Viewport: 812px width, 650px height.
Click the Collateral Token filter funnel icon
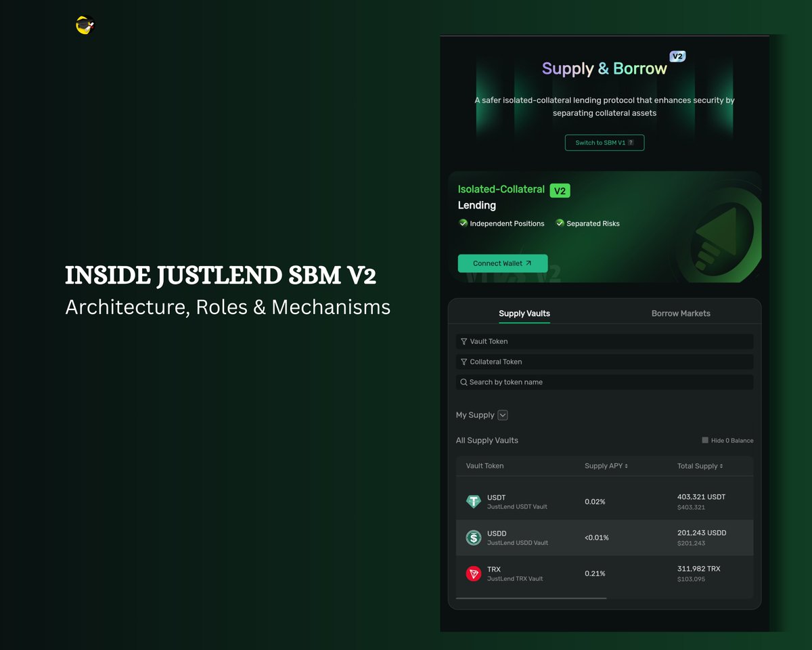pos(464,362)
